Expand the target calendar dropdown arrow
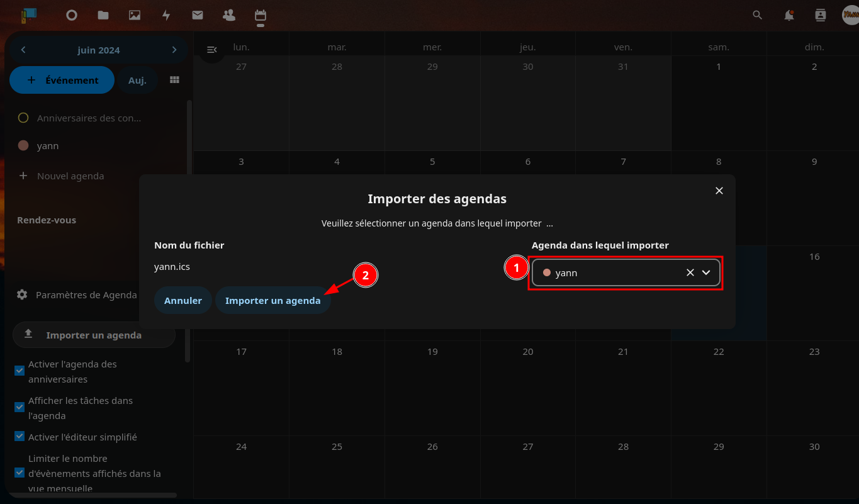The image size is (859, 504). click(706, 272)
